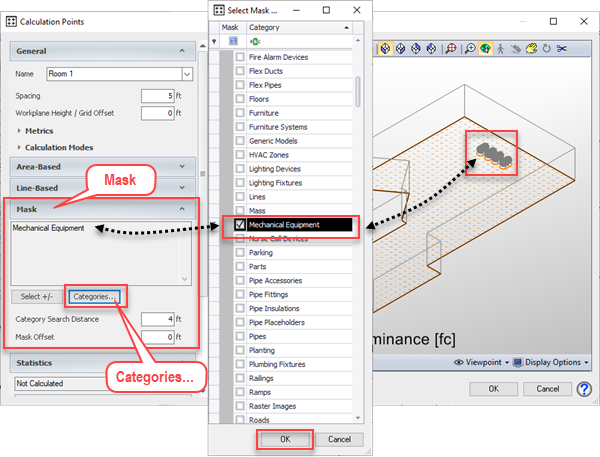Viewport: 600px width, 457px height.
Task: Select the globe orbit view icon
Action: pyautogui.click(x=485, y=47)
